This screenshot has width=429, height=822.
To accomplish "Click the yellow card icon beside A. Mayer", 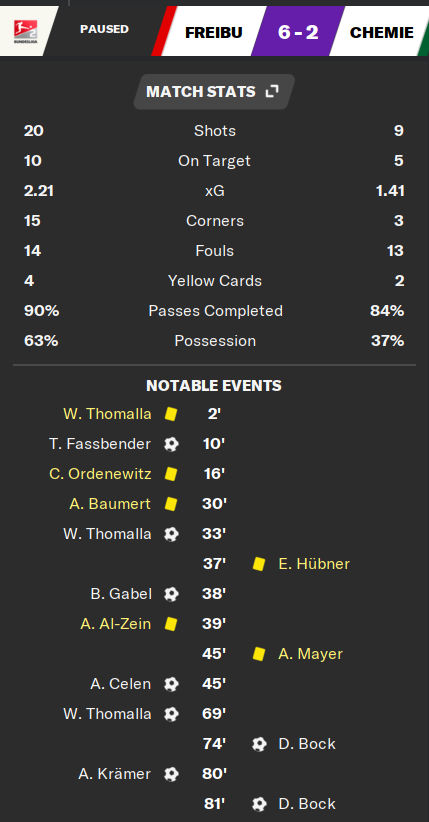I will tap(259, 654).
